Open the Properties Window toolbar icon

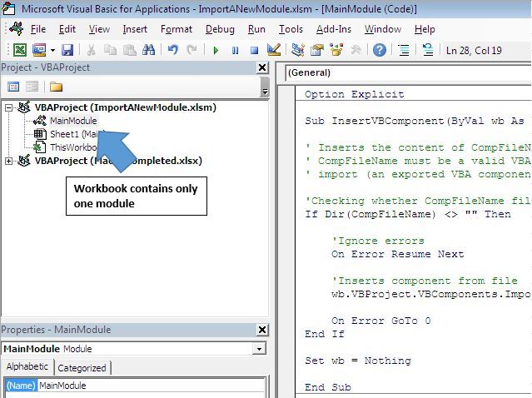coord(317,50)
